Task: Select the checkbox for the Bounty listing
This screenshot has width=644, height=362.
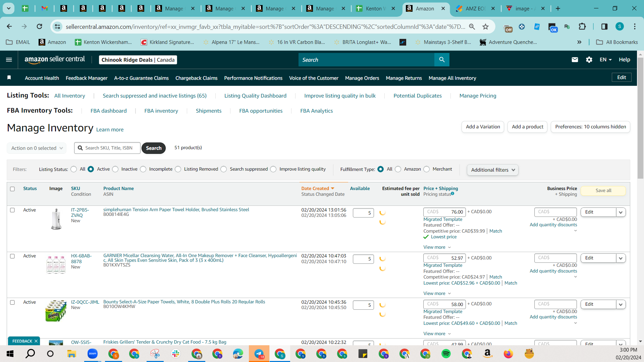Action: [x=12, y=302]
